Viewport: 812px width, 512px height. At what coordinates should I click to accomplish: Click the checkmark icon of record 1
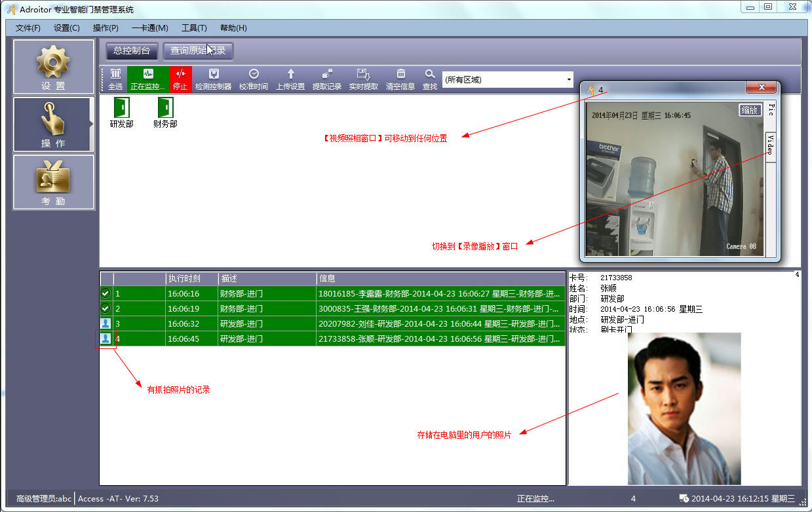(106, 293)
